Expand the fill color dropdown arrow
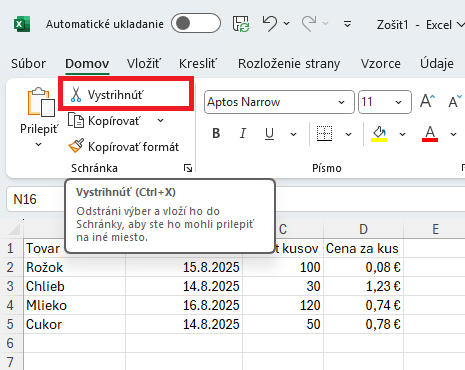Image resolution: width=465 pixels, height=370 pixels. [x=402, y=134]
